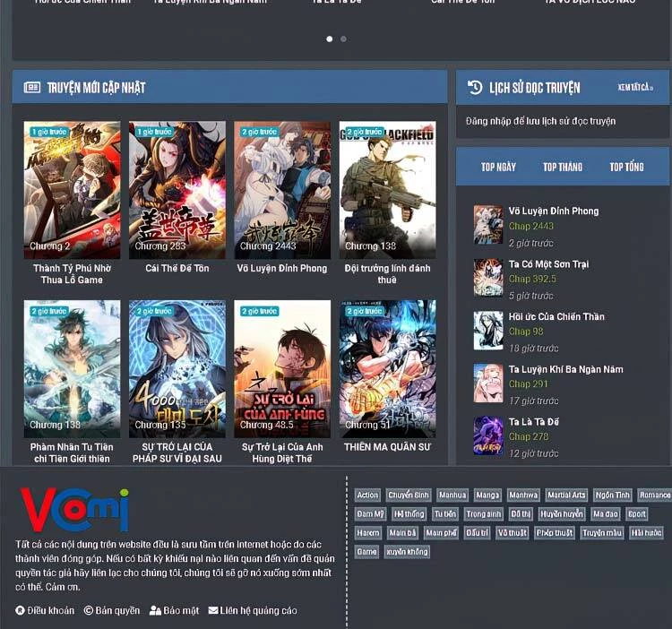Select the Top Ngày tab

pos(498,168)
